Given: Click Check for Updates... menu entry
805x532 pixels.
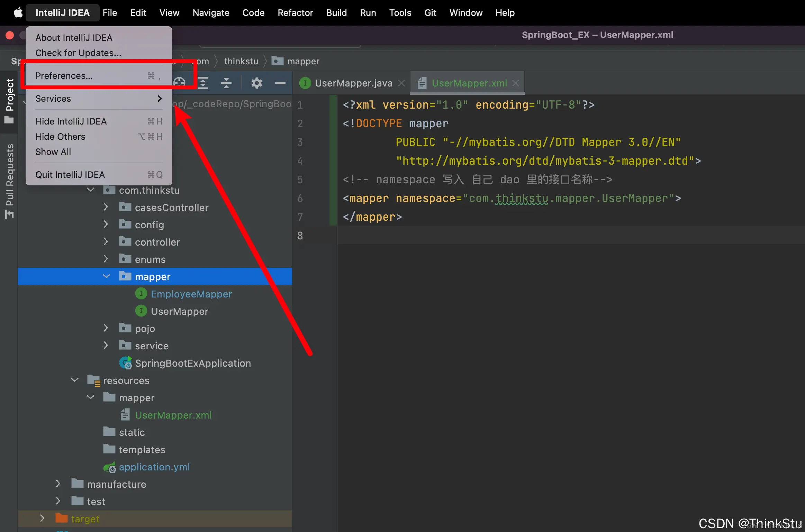Looking at the screenshot, I should tap(78, 53).
